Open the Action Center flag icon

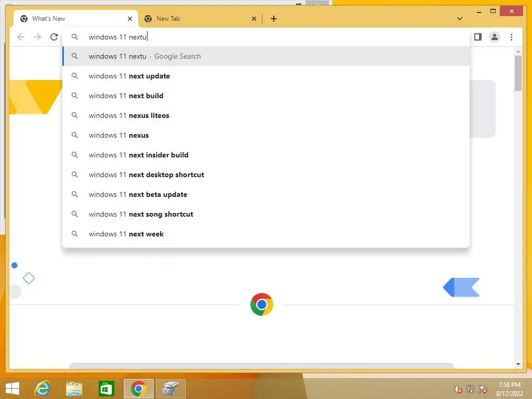[x=483, y=389]
